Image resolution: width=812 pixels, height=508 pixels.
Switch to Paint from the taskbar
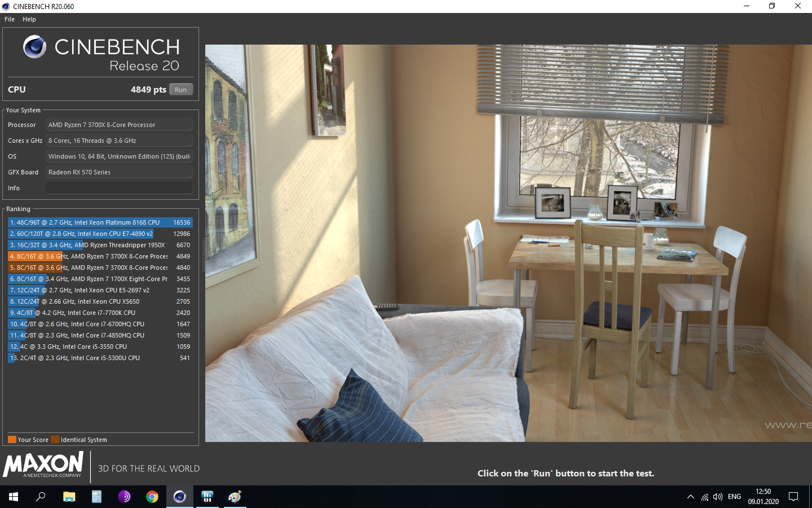click(235, 497)
